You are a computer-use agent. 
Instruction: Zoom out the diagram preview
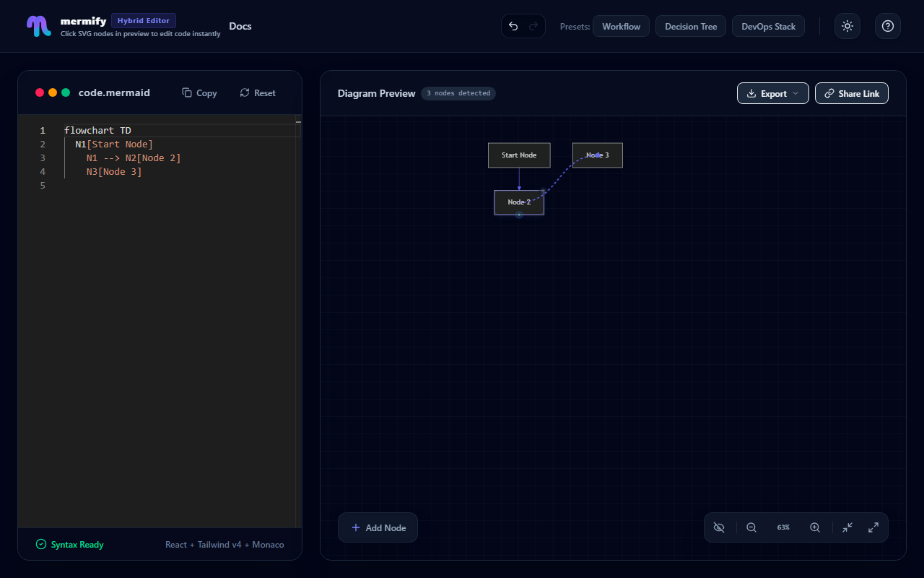tap(751, 527)
